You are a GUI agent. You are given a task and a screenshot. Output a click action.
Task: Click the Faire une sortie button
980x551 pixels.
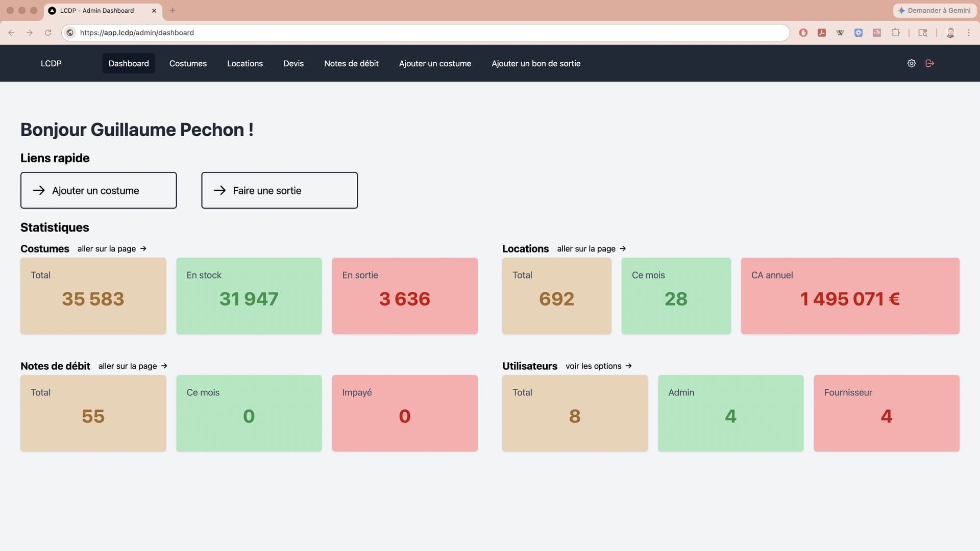tap(279, 190)
